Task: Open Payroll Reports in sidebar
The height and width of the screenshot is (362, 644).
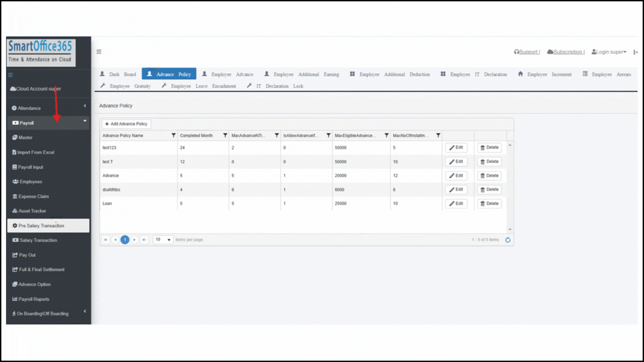Action: (x=31, y=299)
